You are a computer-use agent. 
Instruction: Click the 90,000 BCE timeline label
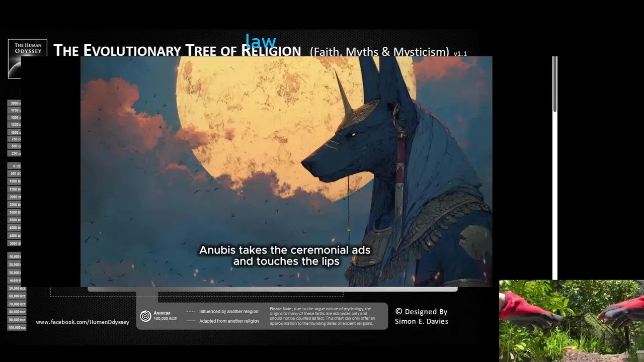(x=17, y=320)
